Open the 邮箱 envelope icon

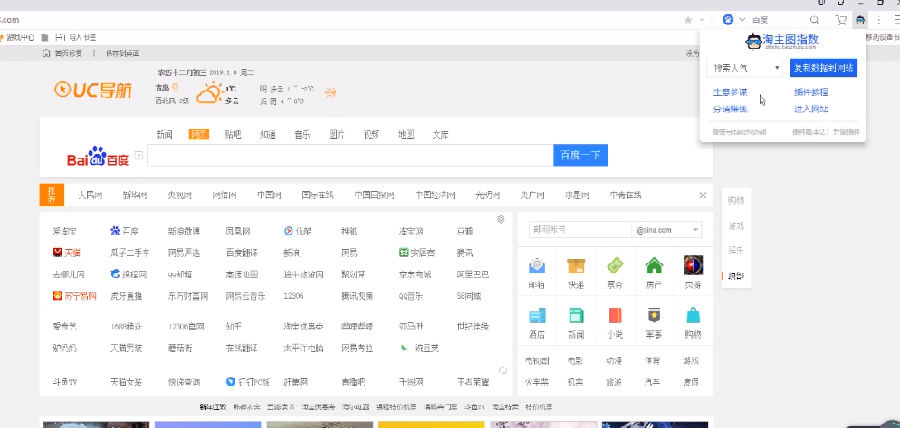click(537, 266)
